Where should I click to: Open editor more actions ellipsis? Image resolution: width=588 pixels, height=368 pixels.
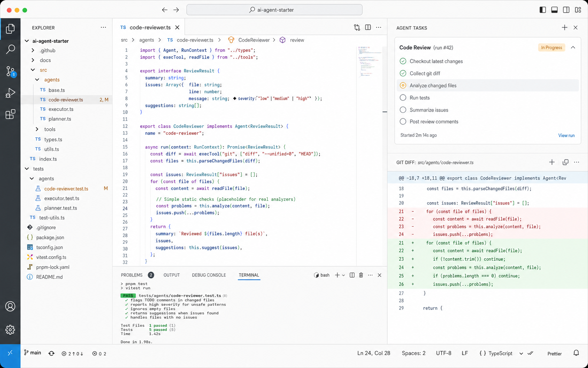[379, 27]
